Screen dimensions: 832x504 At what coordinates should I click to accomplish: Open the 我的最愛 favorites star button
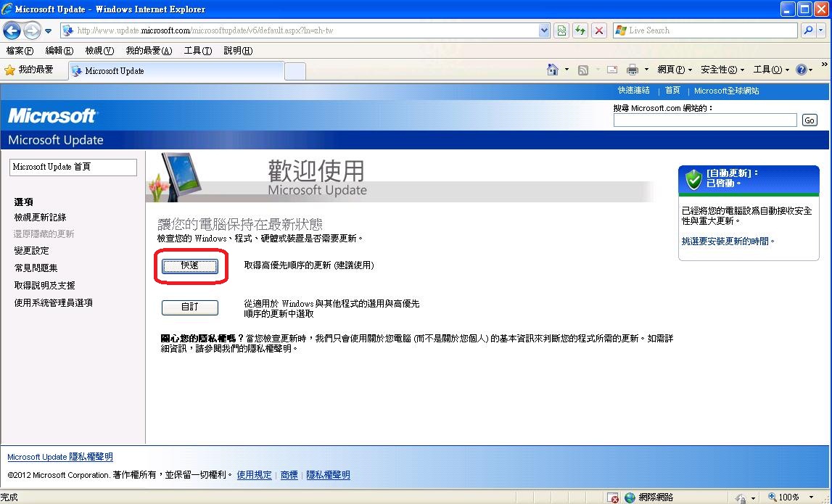click(29, 70)
